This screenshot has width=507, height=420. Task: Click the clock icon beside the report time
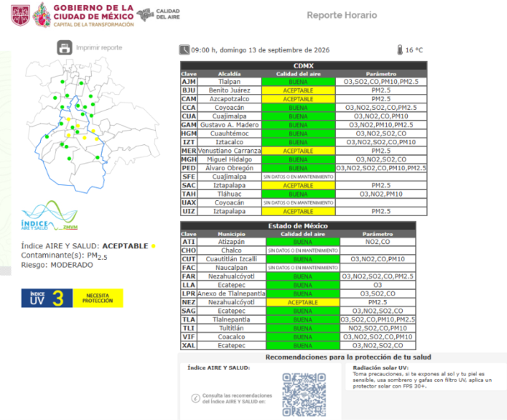coord(184,50)
